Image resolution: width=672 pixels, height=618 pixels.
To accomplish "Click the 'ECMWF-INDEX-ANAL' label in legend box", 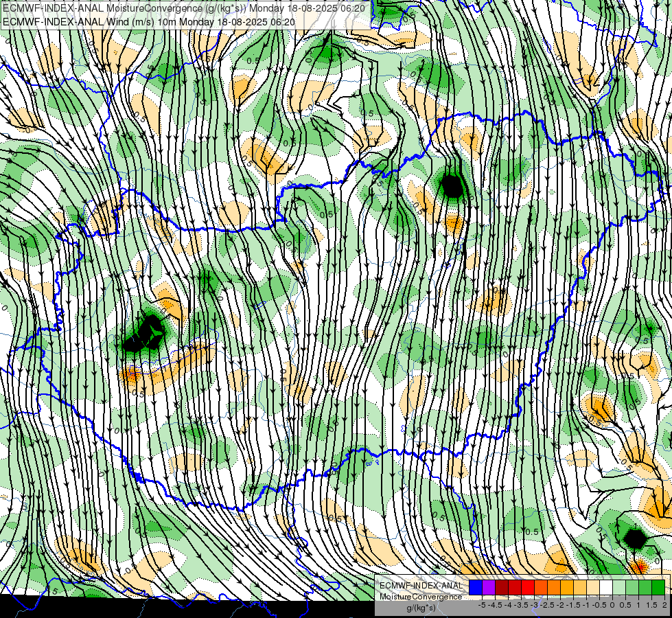I will (421, 586).
